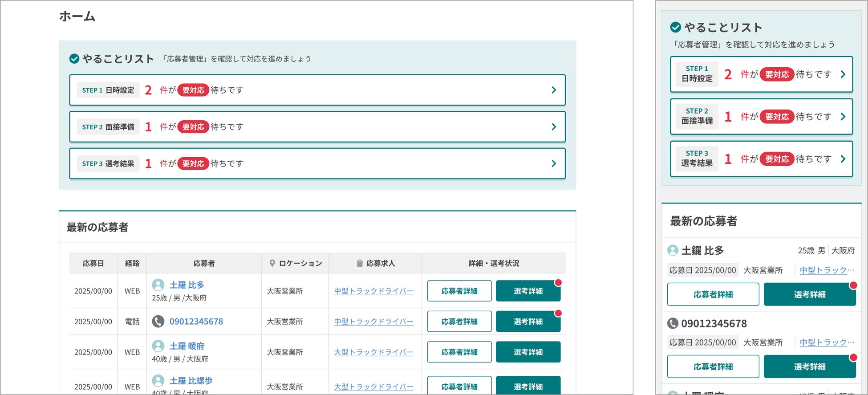The height and width of the screenshot is (395, 868).
Task: Open mobile STEP 1 日時設定 row arrow
Action: 843,74
